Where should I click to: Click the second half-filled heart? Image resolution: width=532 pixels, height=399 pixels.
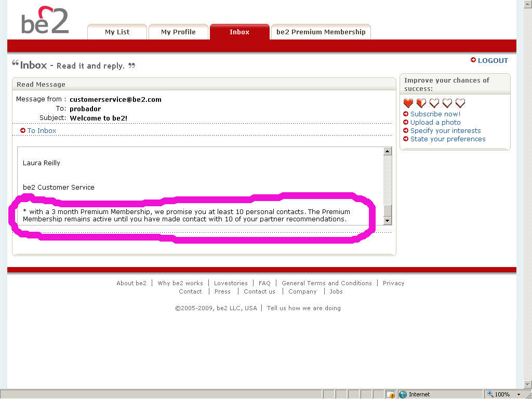[x=421, y=103]
